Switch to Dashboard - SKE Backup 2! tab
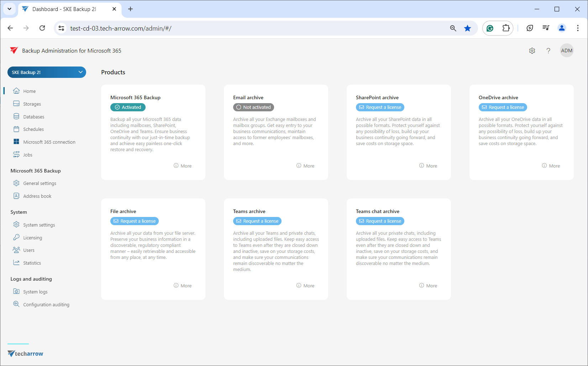Screen dimensions: 588x366 pos(64,9)
